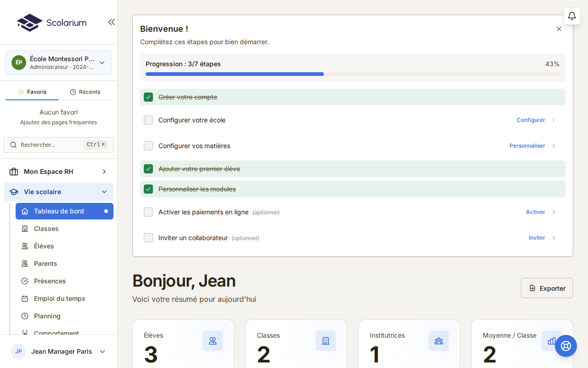Click the Scolarium logo
Image resolution: width=588 pixels, height=368 pixels.
point(51,23)
